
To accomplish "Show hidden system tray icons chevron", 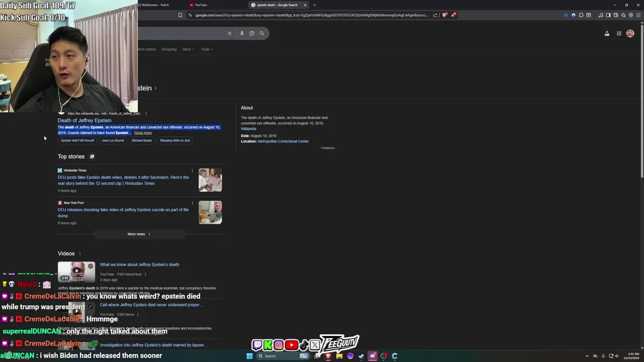I will pyautogui.click(x=587, y=356).
